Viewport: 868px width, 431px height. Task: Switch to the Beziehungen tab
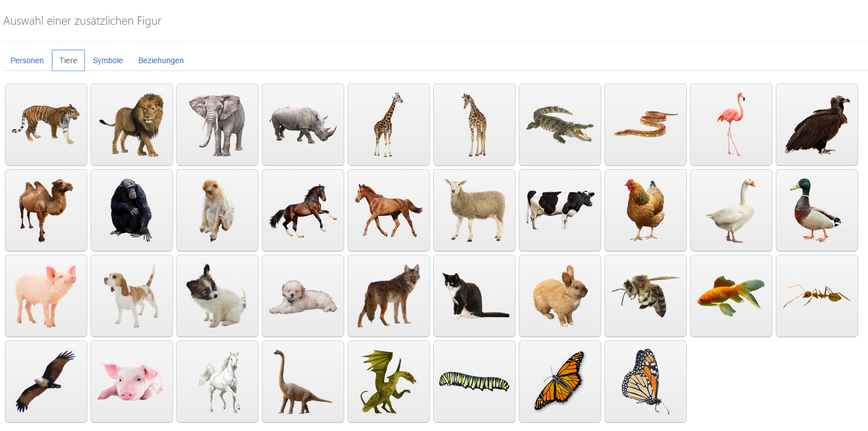[x=161, y=60]
